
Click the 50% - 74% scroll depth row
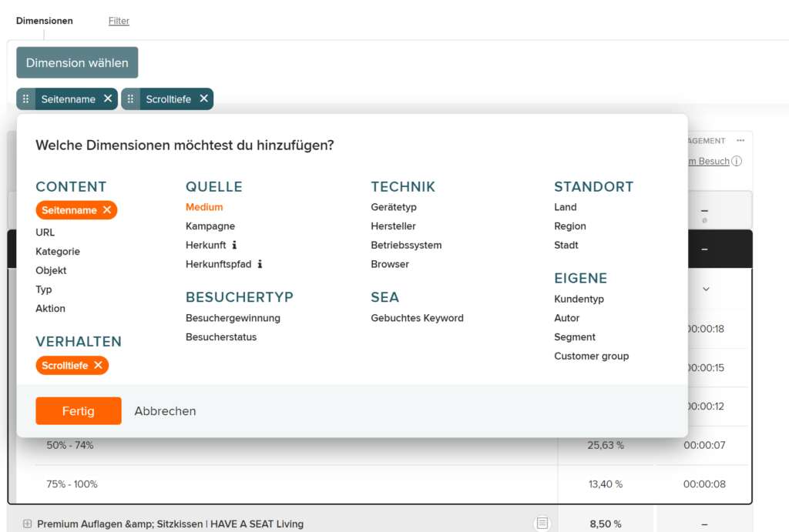click(70, 445)
